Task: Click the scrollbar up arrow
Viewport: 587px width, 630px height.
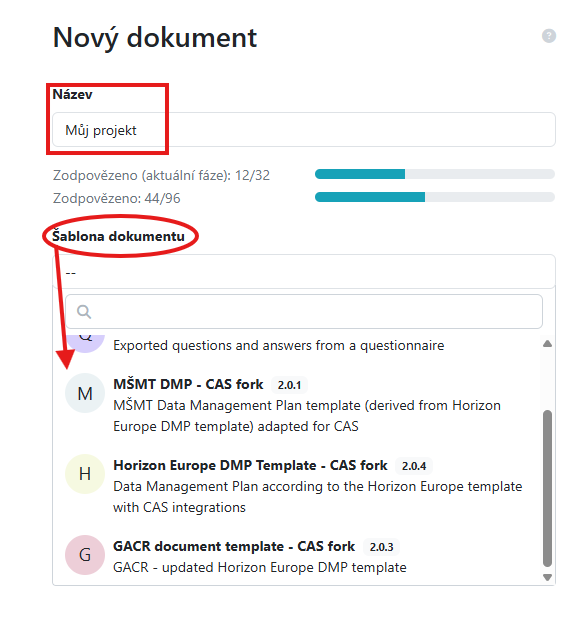Action: pos(547,344)
